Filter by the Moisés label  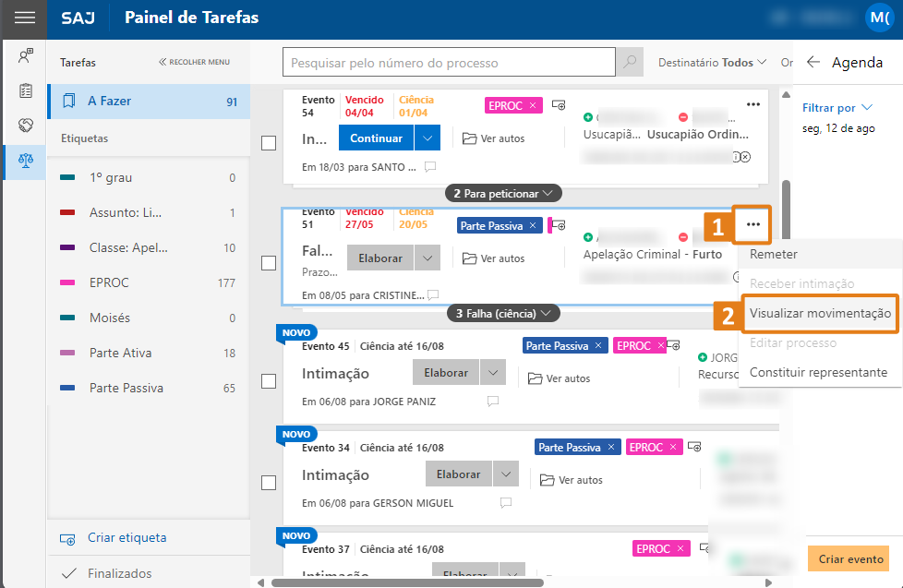(150, 318)
